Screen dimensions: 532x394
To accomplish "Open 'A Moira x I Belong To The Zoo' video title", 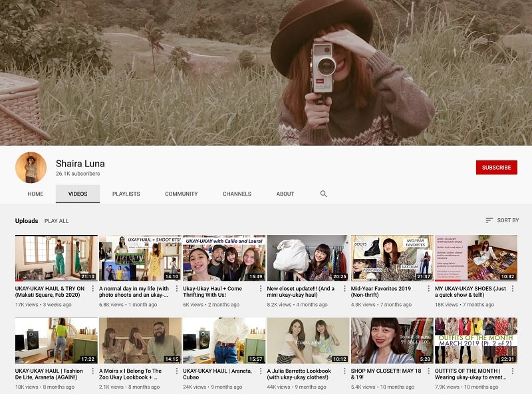I will click(x=130, y=374).
